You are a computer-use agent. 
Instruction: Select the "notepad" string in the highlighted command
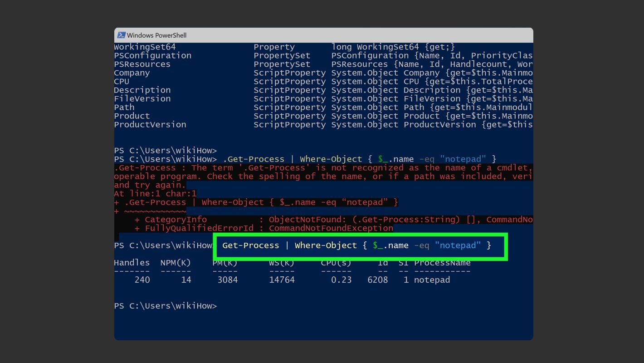[458, 245]
